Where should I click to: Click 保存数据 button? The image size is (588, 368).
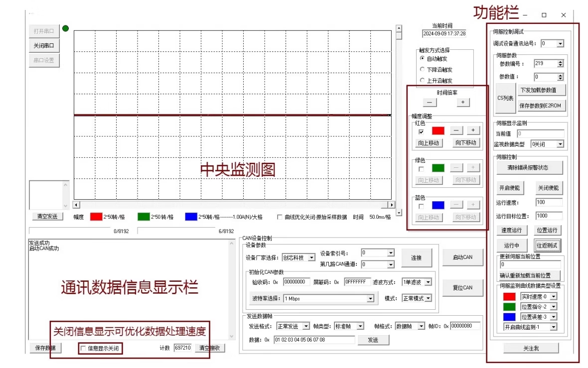[x=45, y=348]
